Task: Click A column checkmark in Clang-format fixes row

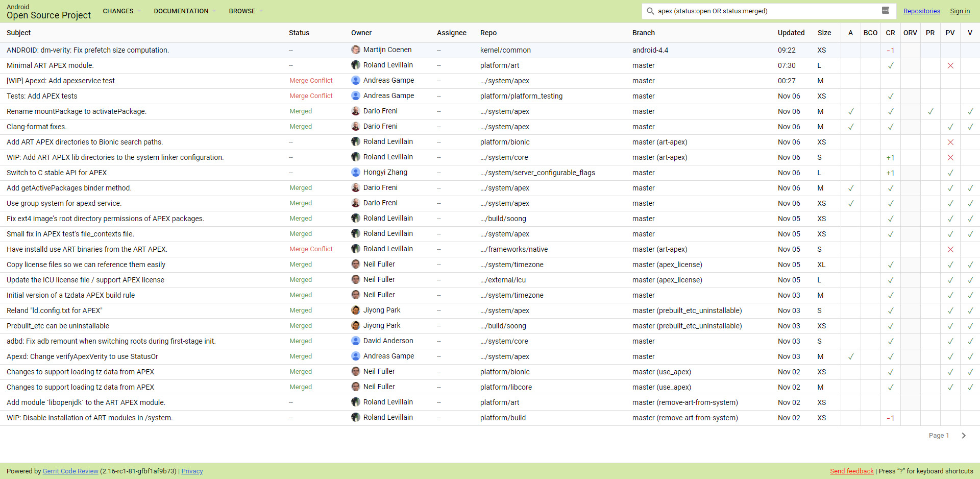Action: (x=851, y=127)
